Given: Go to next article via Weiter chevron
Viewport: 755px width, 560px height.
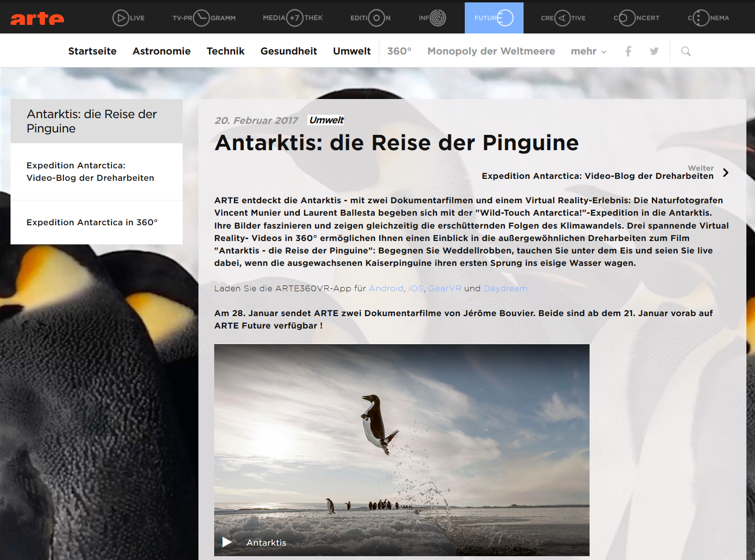Looking at the screenshot, I should (725, 173).
